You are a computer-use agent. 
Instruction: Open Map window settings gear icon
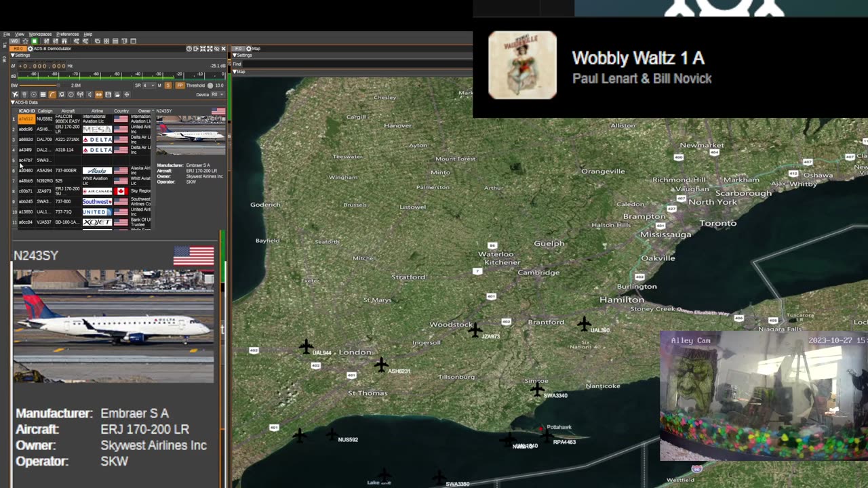[x=249, y=49]
